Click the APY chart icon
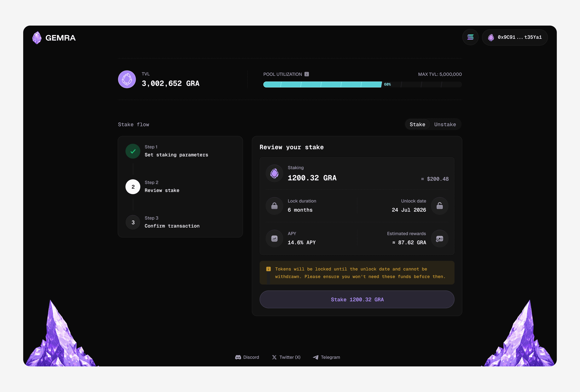This screenshot has height=392, width=580. [x=274, y=239]
